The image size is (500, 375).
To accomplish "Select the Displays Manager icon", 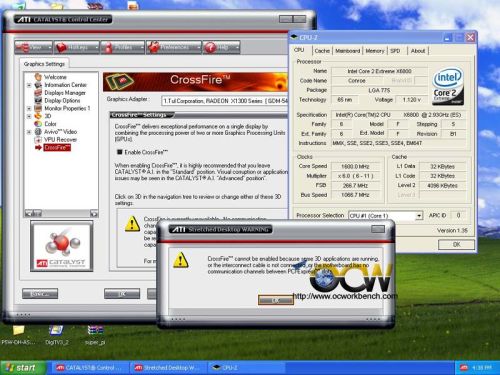I will click(38, 93).
